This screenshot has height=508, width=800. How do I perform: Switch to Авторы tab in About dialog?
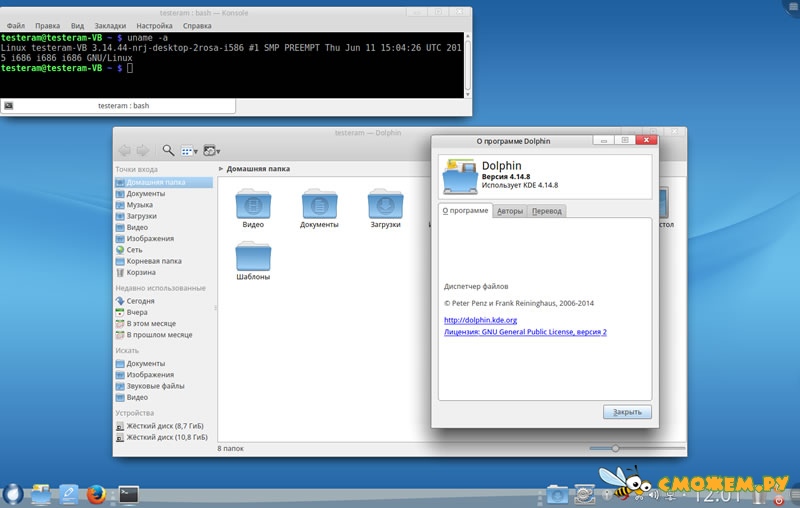click(x=510, y=211)
